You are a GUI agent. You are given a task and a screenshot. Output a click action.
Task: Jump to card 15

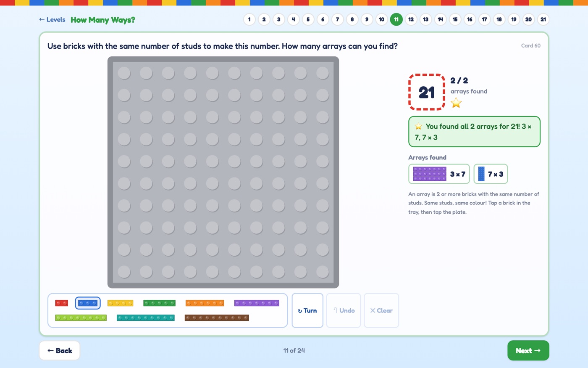455,19
